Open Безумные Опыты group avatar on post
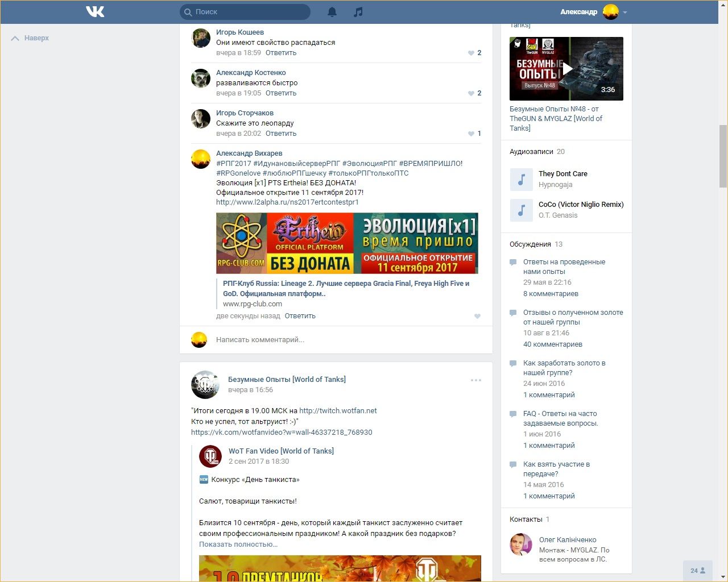 (x=205, y=385)
